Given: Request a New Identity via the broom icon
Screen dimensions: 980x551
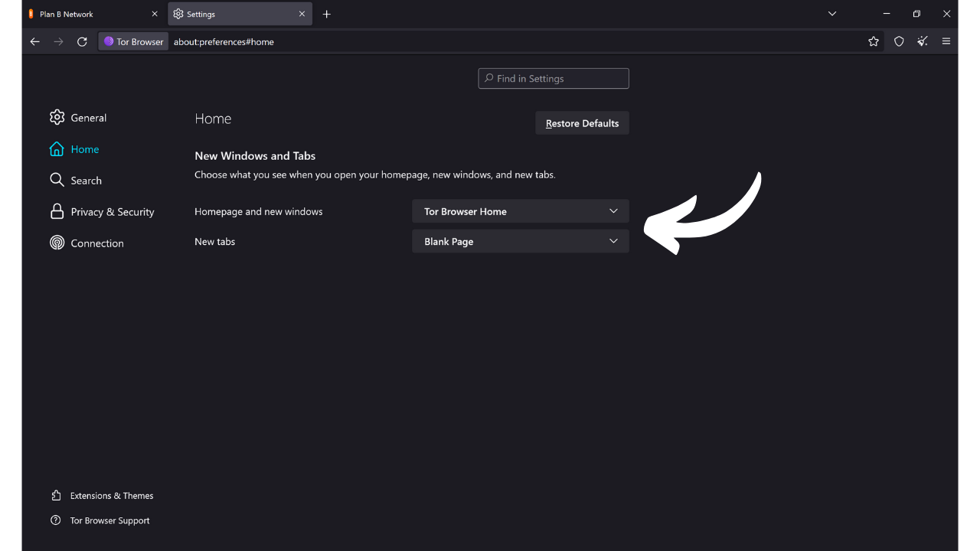Looking at the screenshot, I should click(923, 41).
